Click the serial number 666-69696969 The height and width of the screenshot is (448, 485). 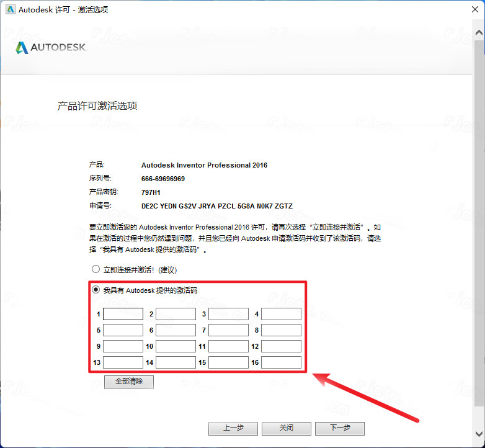(x=163, y=179)
